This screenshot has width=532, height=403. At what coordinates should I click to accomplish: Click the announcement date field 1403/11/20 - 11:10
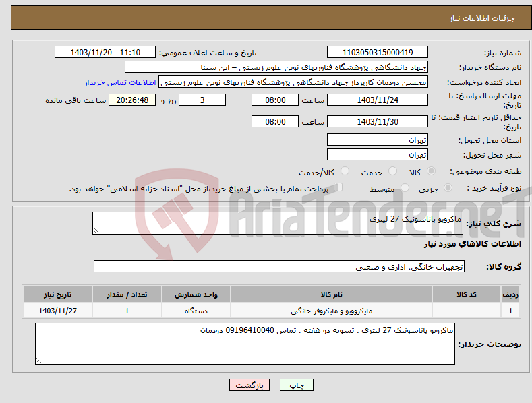tap(105, 53)
